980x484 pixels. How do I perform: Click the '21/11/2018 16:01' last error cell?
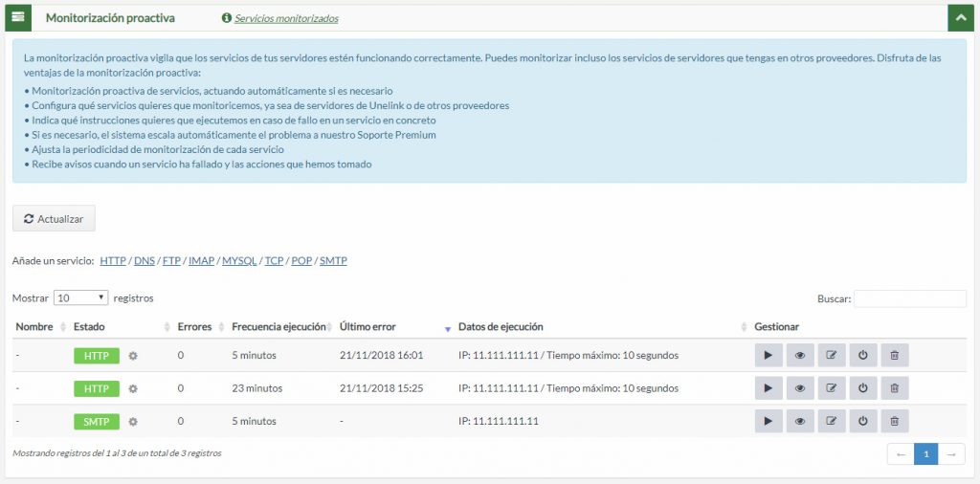click(x=381, y=356)
